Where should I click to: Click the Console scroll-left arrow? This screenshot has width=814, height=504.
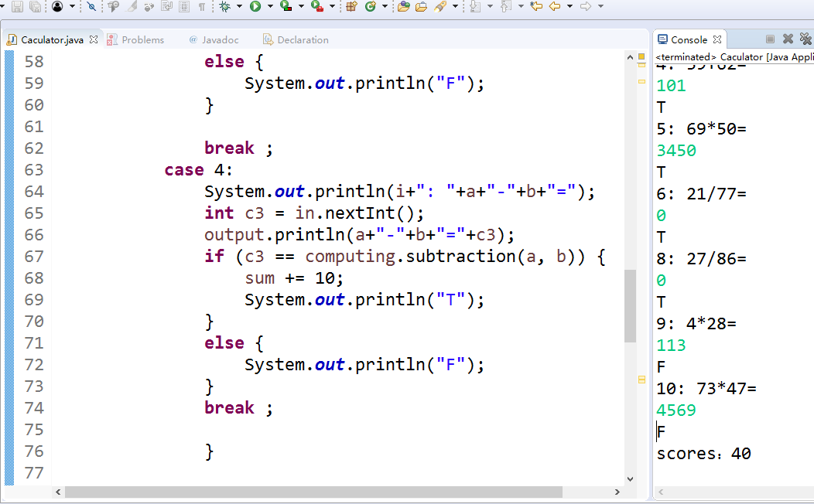[661, 492]
